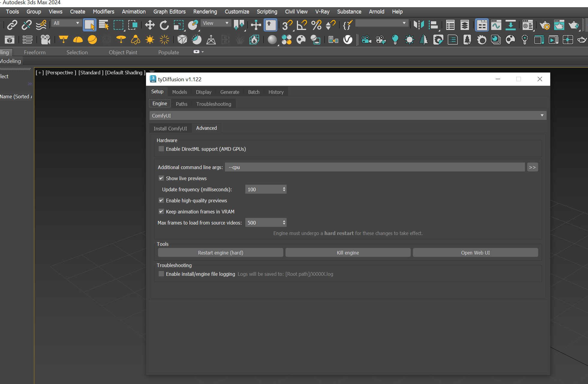The image size is (588, 384).
Task: Uncheck Keep animation frames in VRAM
Action: click(x=161, y=211)
